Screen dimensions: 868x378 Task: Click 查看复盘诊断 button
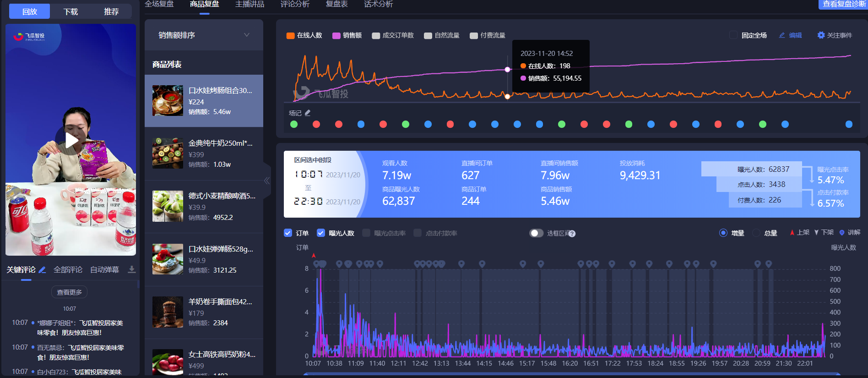point(843,4)
